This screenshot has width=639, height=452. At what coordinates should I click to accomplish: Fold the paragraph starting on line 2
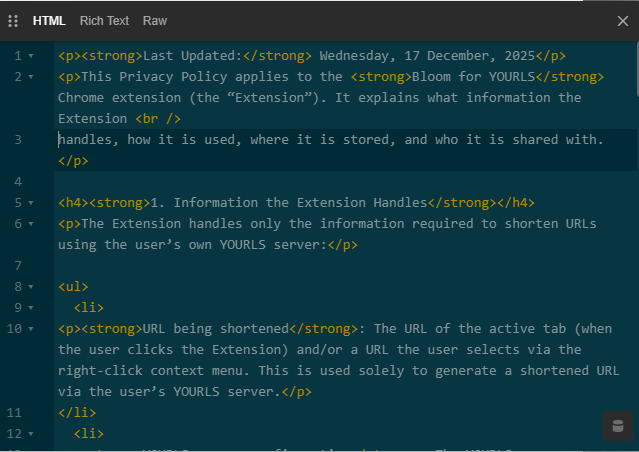coord(32,77)
